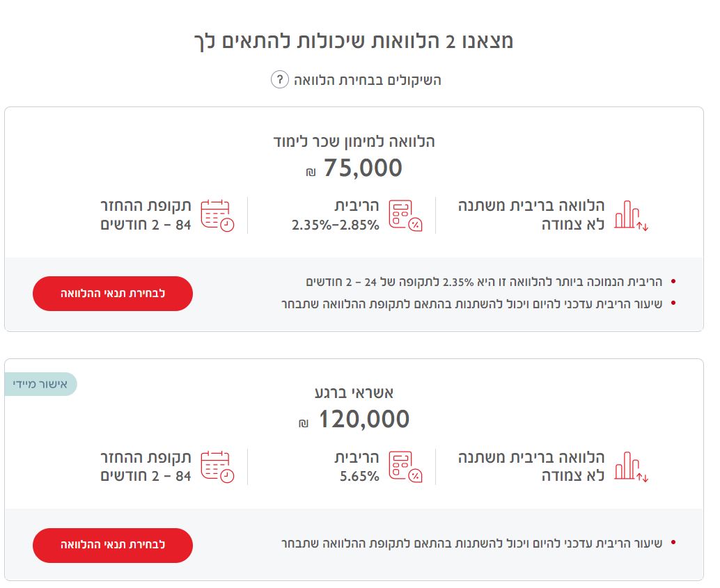Click the variable-rate chart icon in the tuition loan card
The image size is (720, 588).
tap(631, 216)
